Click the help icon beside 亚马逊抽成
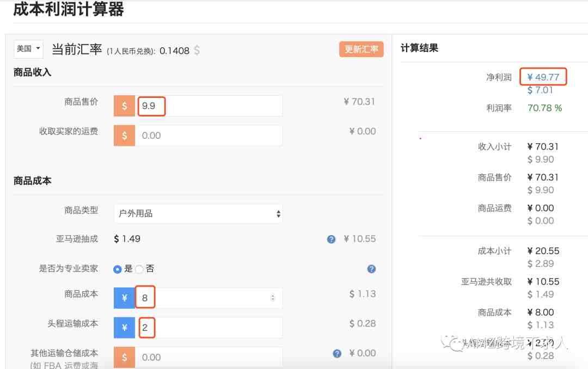Viewport: 588px width, 369px height. click(x=331, y=239)
